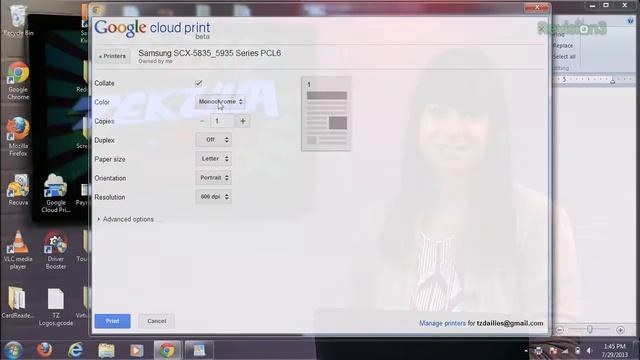Switch to the document app on taskbar
The width and height of the screenshot is (640, 360).
(x=199, y=350)
